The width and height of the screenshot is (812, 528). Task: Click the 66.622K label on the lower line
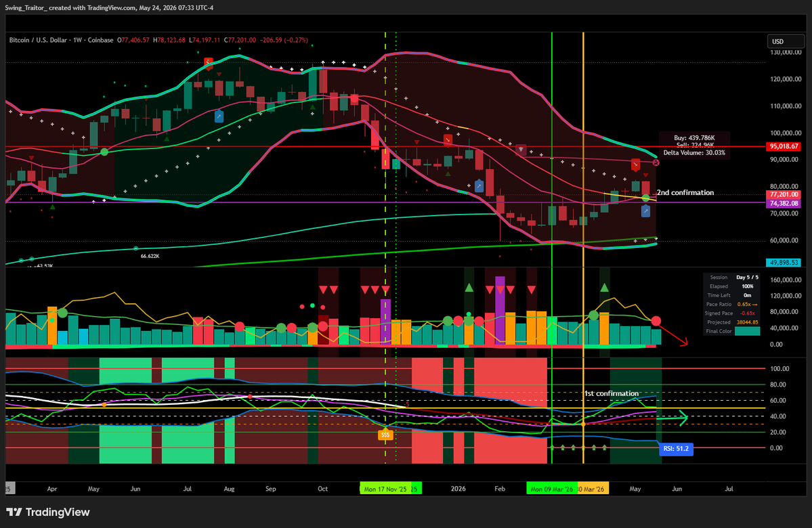tap(150, 257)
